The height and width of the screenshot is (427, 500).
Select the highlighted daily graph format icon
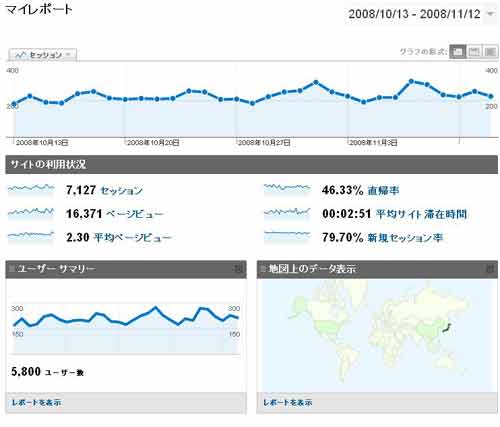click(458, 52)
